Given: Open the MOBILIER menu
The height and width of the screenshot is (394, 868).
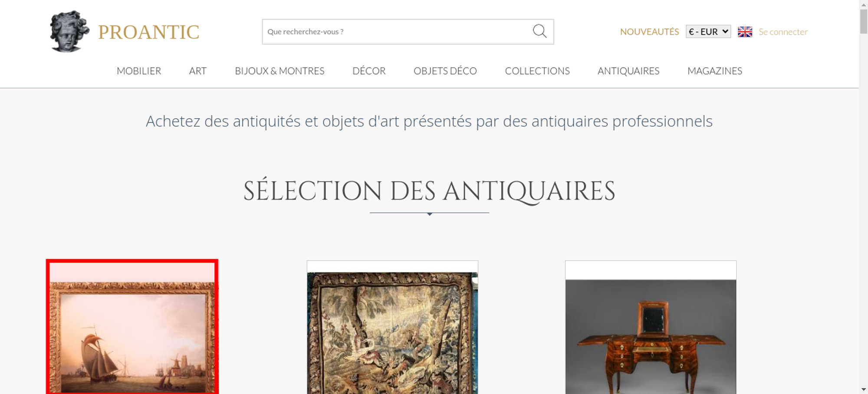Looking at the screenshot, I should pyautogui.click(x=139, y=71).
